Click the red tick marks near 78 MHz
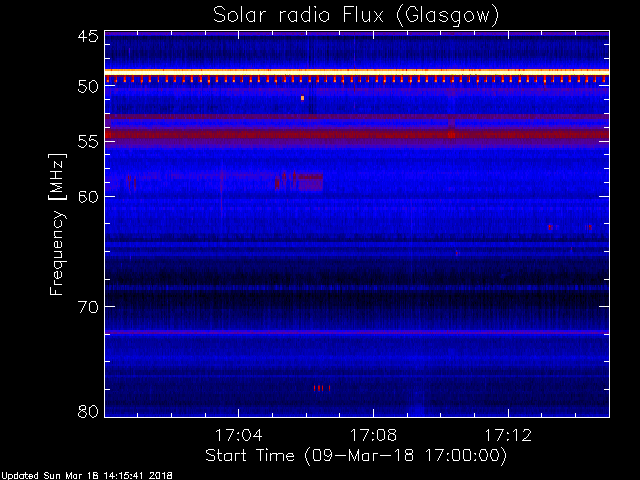This screenshot has width=640, height=480. [322, 388]
